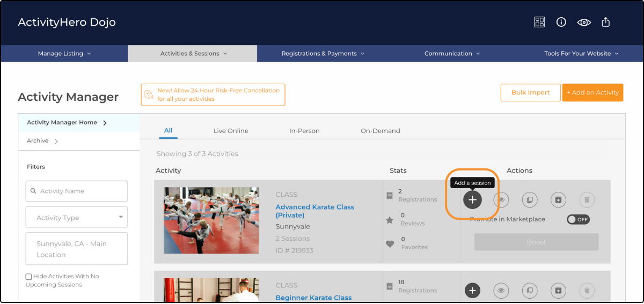Archive the Beginner Karate Class activity
This screenshot has height=304, width=644.
pos(558,291)
